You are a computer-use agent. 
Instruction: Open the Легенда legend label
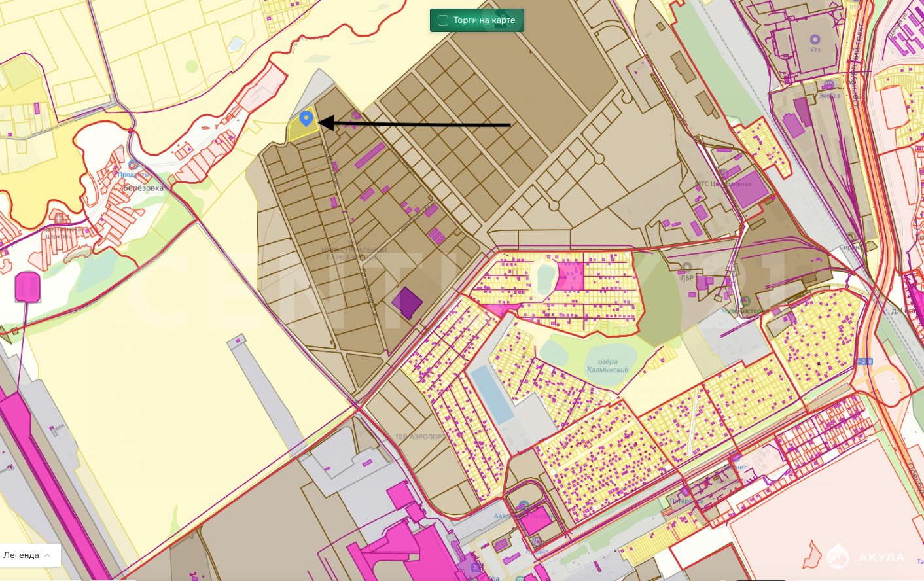coord(21,555)
